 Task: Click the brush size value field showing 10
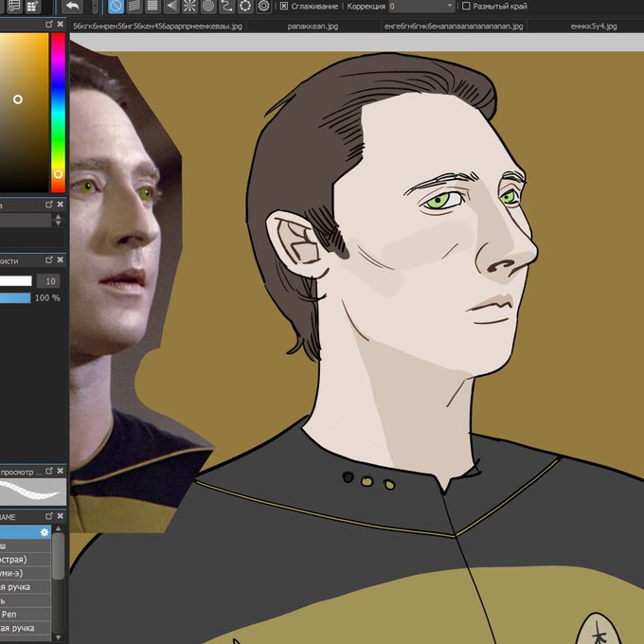[48, 281]
